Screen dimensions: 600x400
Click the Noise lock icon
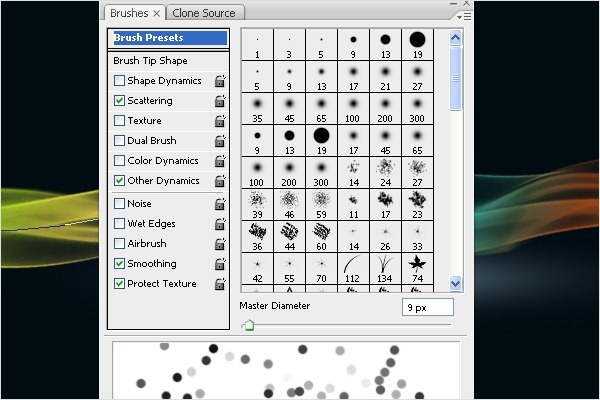point(220,204)
